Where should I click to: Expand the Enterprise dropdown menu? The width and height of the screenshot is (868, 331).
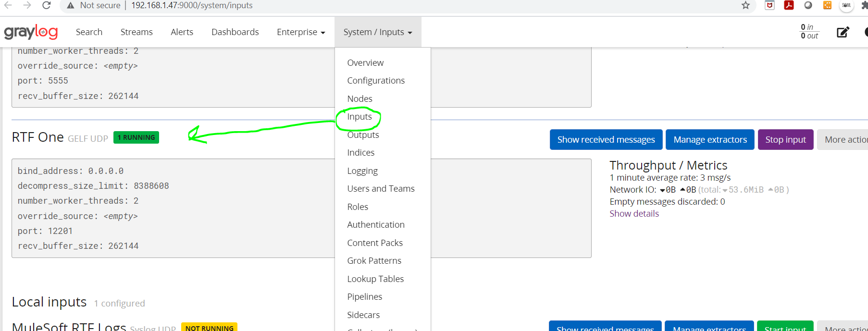(x=301, y=32)
